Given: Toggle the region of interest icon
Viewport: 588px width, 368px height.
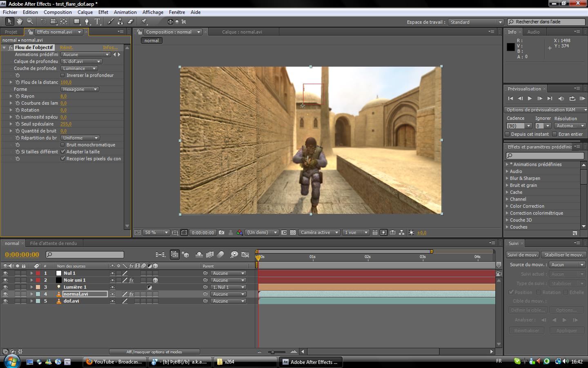Looking at the screenshot, I should 284,232.
